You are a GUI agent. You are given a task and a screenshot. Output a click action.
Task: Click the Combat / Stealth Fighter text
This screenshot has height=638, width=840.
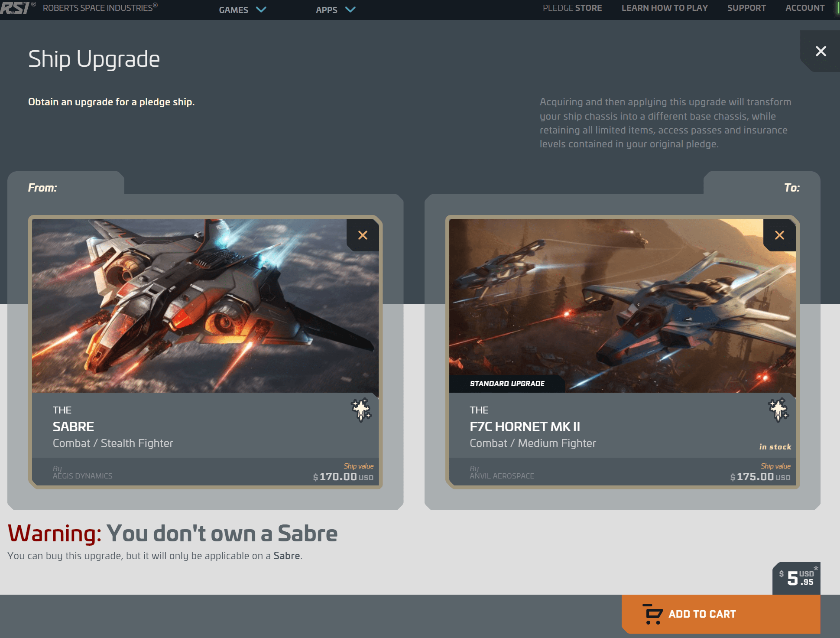(x=113, y=443)
